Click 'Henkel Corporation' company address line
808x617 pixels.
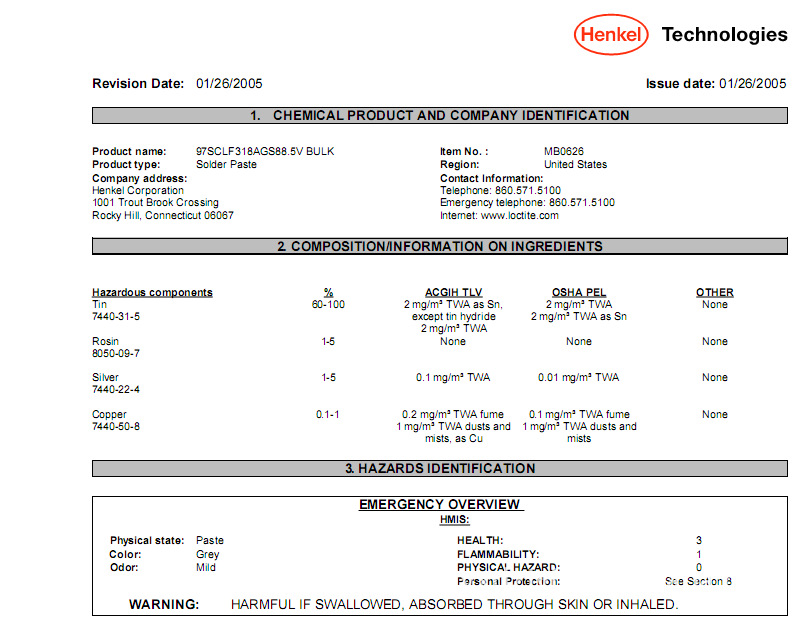(138, 190)
